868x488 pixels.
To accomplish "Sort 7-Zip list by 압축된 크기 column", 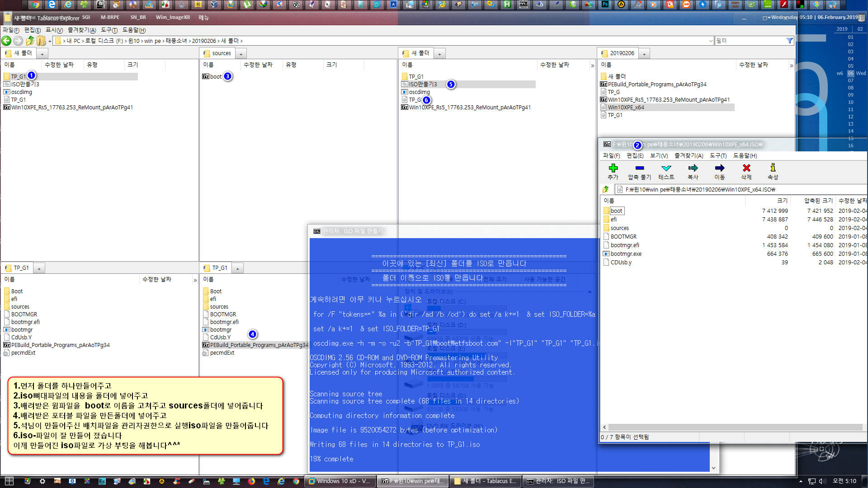I will click(x=818, y=201).
